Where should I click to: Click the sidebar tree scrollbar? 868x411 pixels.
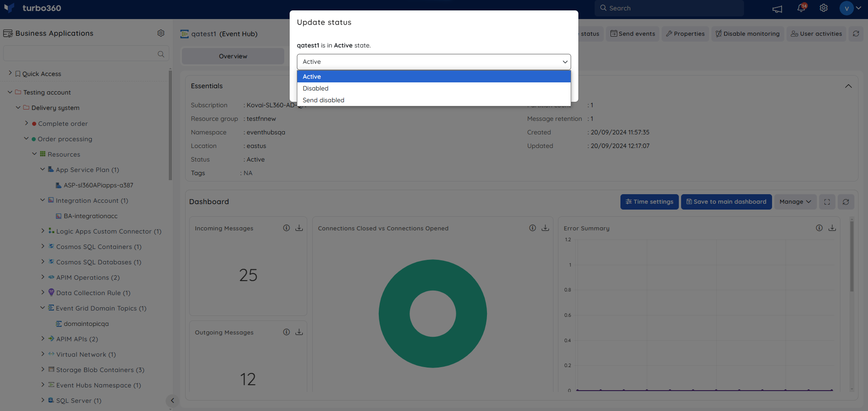(170, 124)
